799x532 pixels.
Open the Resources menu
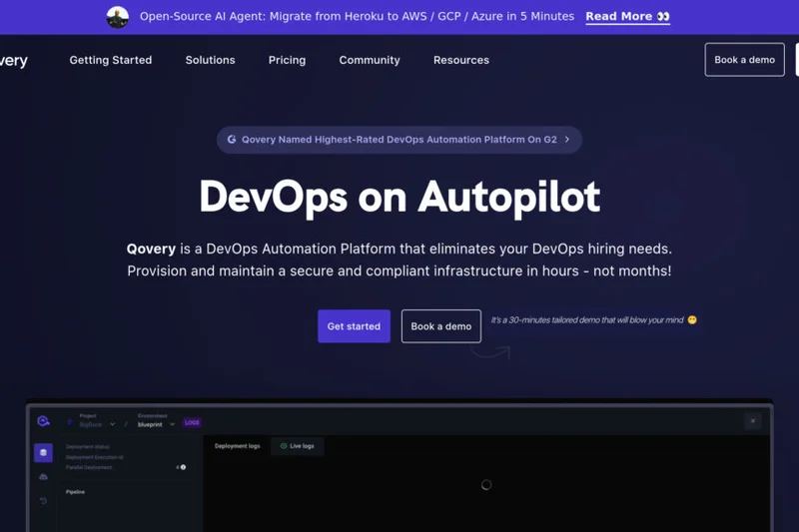pyautogui.click(x=460, y=60)
